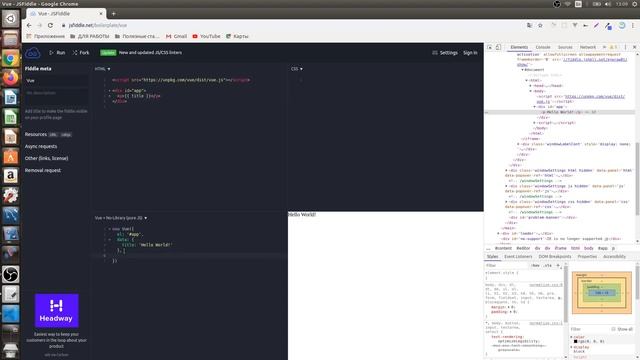Open JSFiddle Settings
The image size is (640, 360).
tap(445, 53)
